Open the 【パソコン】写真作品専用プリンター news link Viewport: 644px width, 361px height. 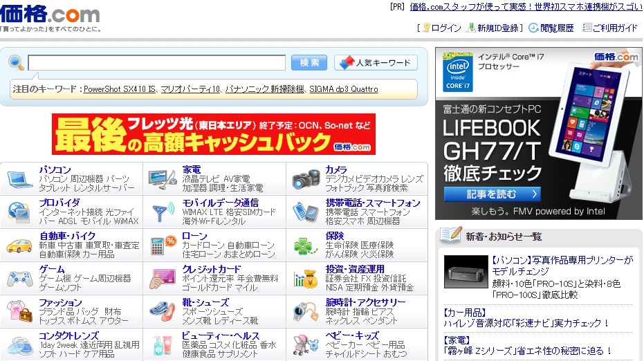(562, 266)
